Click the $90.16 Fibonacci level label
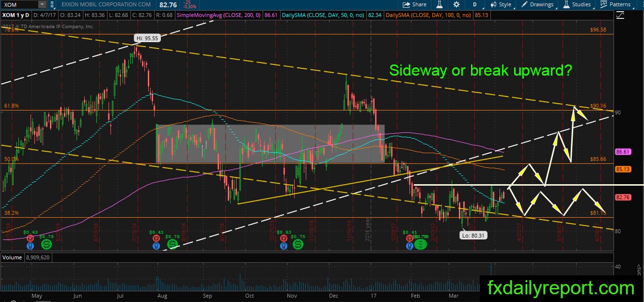Image resolution: width=644 pixels, height=302 pixels. tap(598, 106)
